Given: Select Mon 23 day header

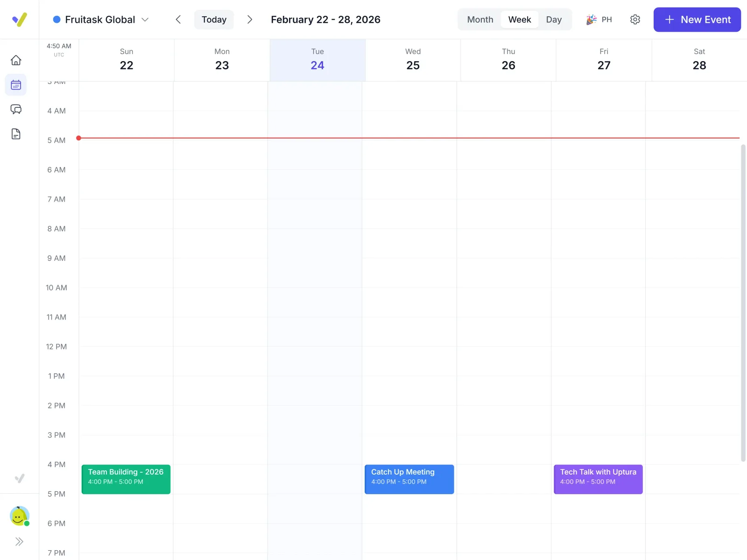Looking at the screenshot, I should coord(222,60).
